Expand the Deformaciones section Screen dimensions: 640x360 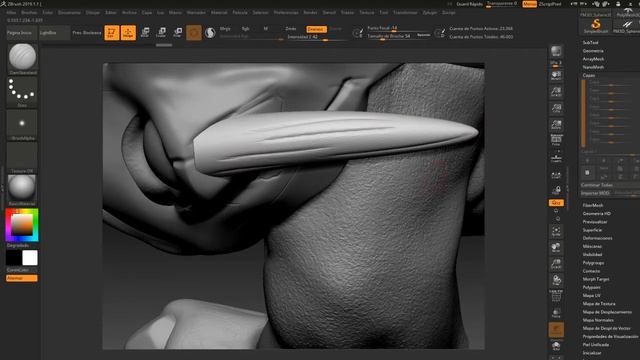[x=598, y=238]
